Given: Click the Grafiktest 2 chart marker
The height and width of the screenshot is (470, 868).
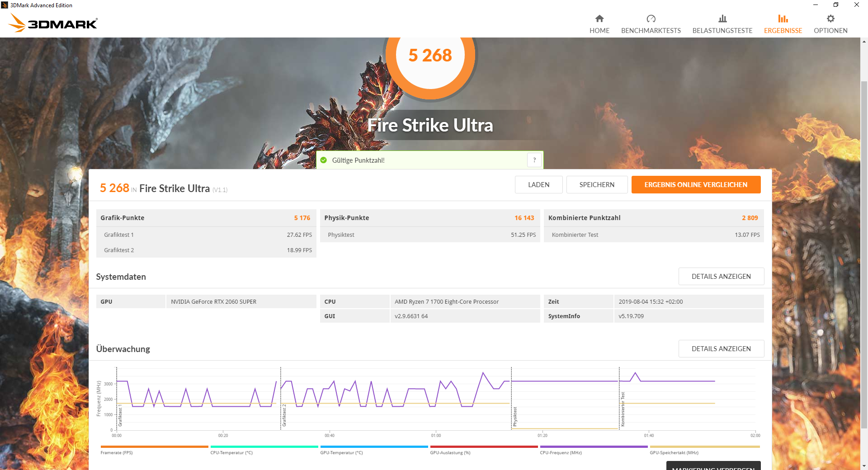Looking at the screenshot, I should [284, 415].
